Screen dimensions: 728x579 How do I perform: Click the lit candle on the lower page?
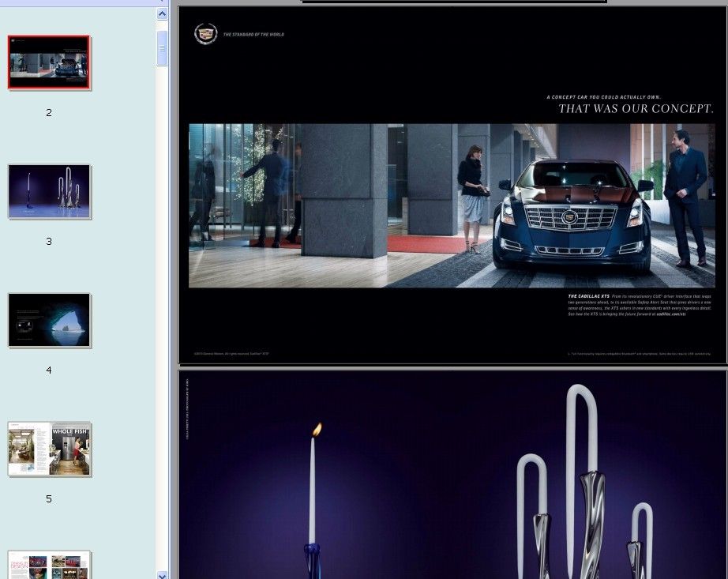pyautogui.click(x=313, y=483)
